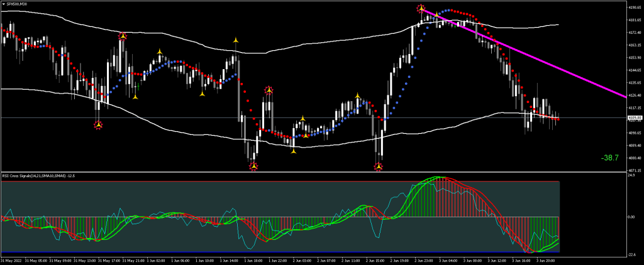Screen dimensions: 644x265
Task: Click the red circled signal near 1 Jun 22:00 spike
Action: 269,90
